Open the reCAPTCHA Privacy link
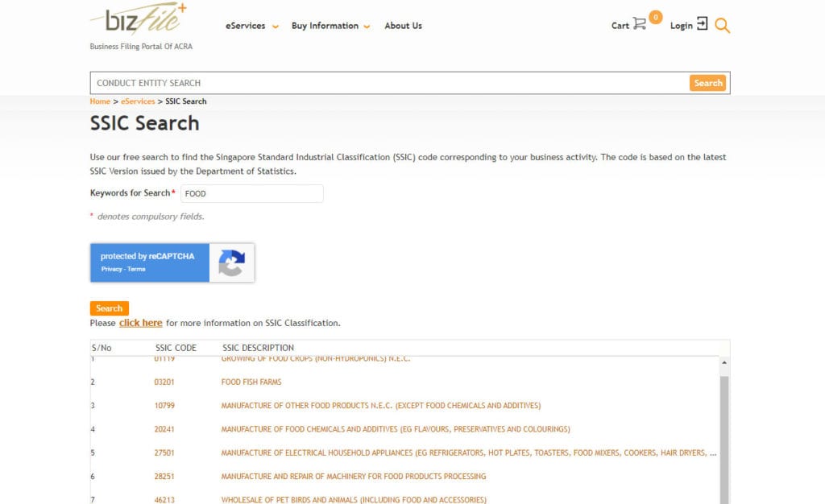The image size is (825, 504). (111, 269)
